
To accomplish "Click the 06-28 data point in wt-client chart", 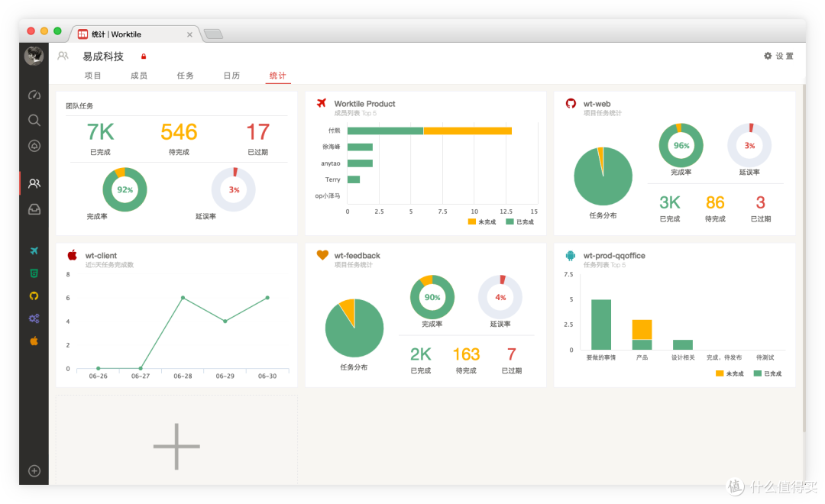I will coord(183,298).
